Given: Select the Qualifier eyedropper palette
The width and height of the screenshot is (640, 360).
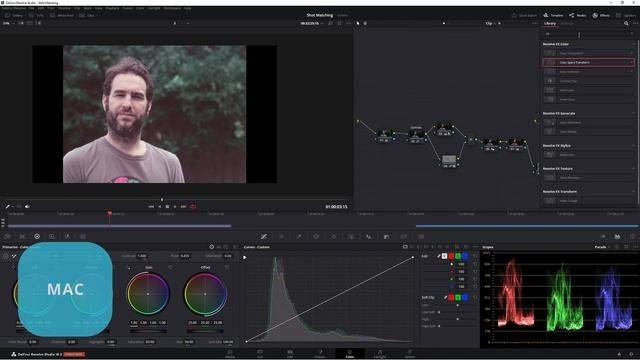Looking at the screenshot, I should click(299, 236).
